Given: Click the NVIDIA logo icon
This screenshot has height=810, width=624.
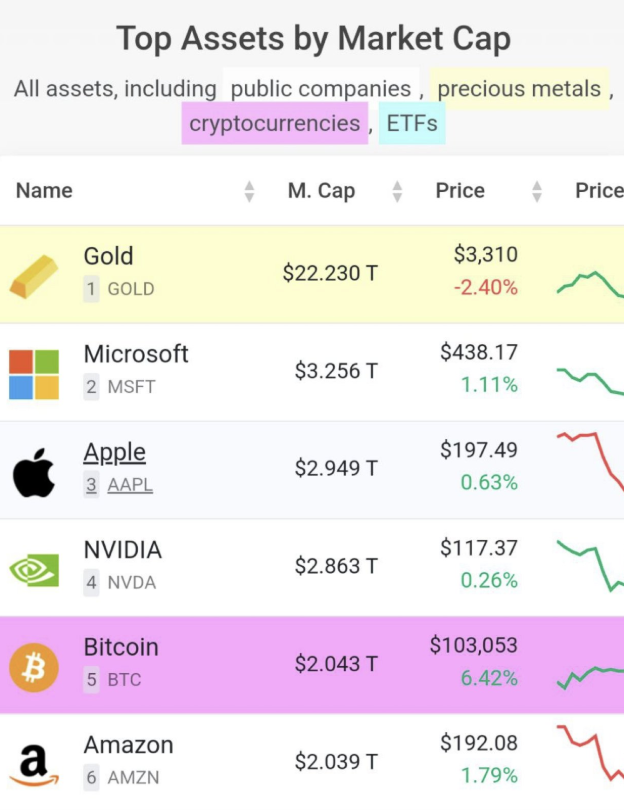Looking at the screenshot, I should click(x=34, y=569).
